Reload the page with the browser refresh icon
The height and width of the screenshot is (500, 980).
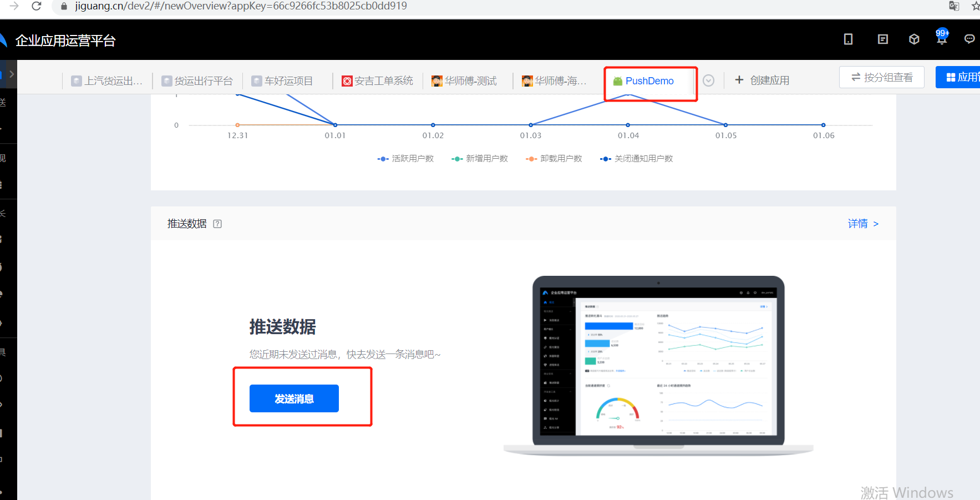37,6
